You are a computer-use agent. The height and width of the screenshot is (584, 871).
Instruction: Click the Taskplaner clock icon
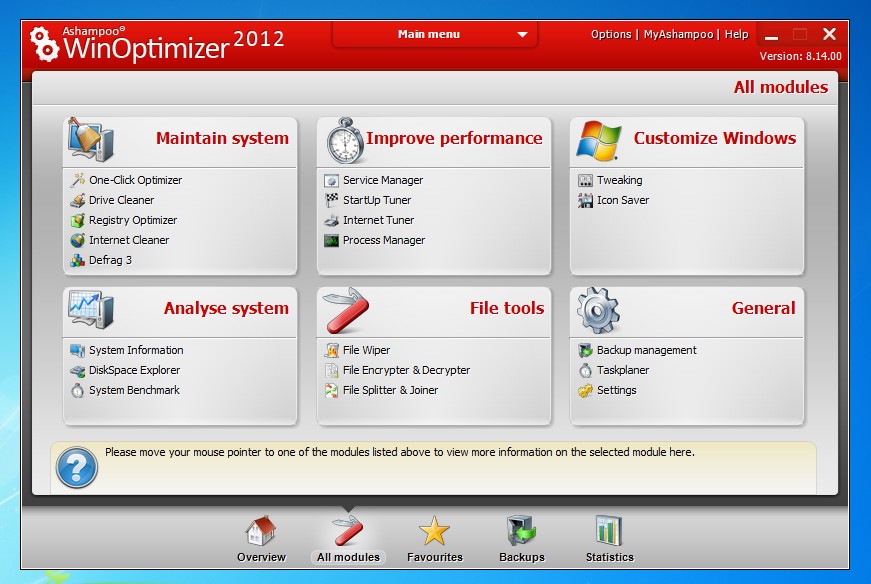[585, 370]
